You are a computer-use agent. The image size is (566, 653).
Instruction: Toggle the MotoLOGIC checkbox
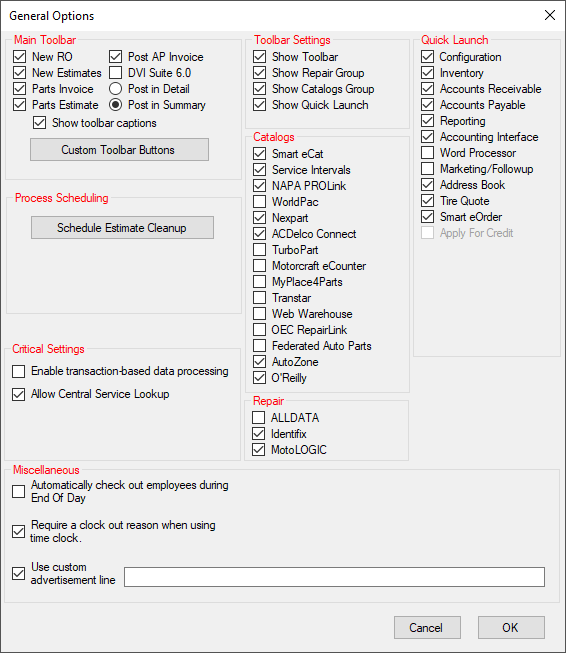point(259,450)
